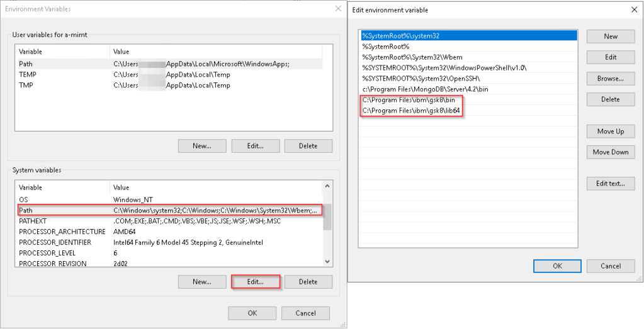Move the selected path entry up
Image resolution: width=644 pixels, height=329 pixels.
pos(610,131)
